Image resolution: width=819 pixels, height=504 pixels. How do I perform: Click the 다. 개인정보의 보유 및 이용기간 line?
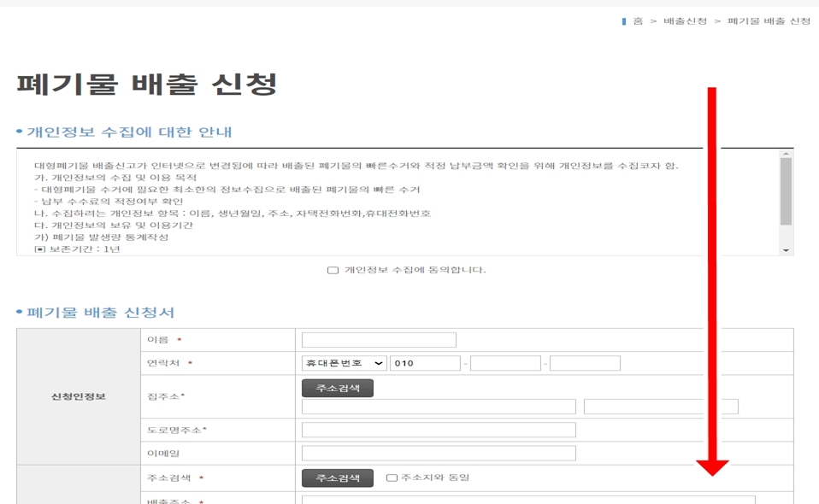pyautogui.click(x=114, y=226)
